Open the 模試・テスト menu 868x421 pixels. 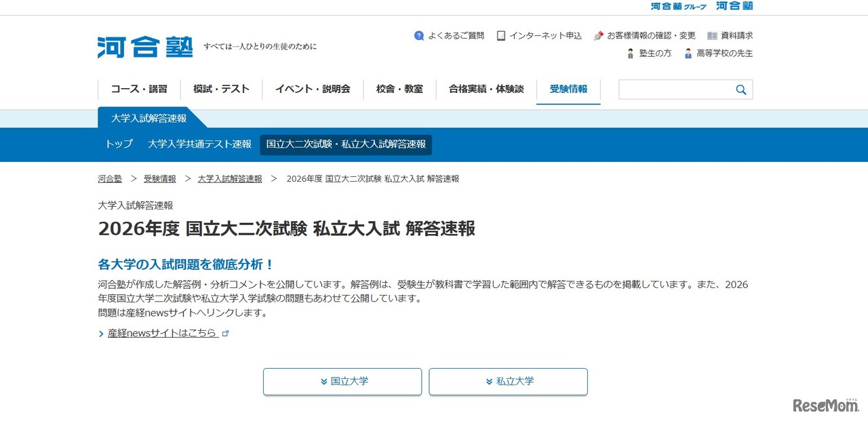point(221,89)
